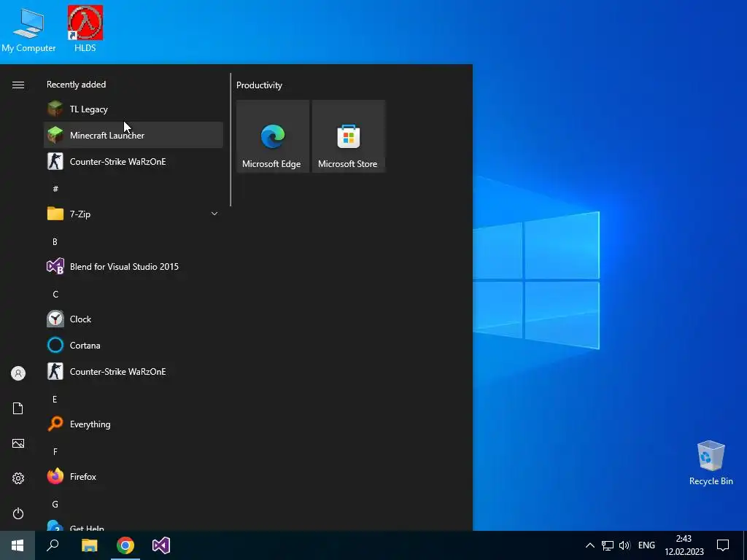Open the Action Center notifications icon
The image size is (747, 560).
[723, 545]
